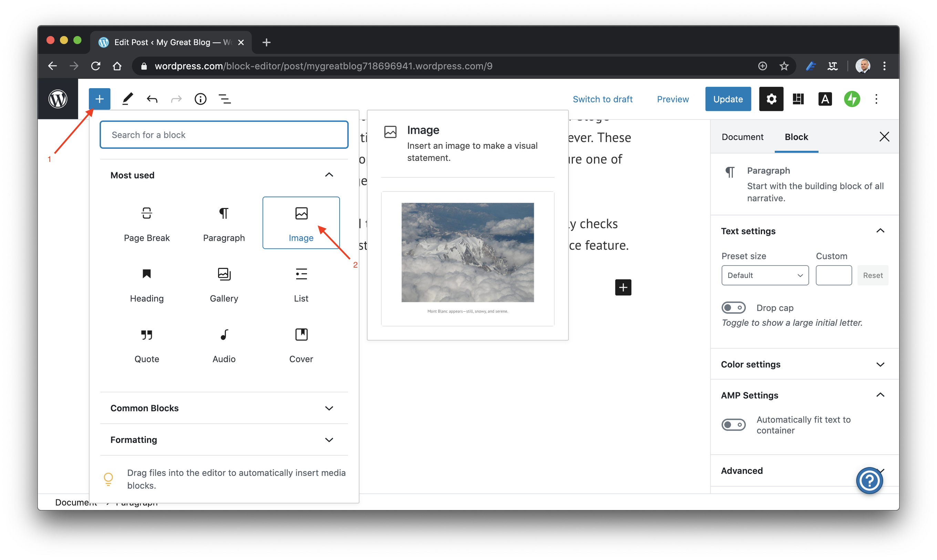This screenshot has width=937, height=560.
Task: Click Switch to draft
Action: point(602,99)
